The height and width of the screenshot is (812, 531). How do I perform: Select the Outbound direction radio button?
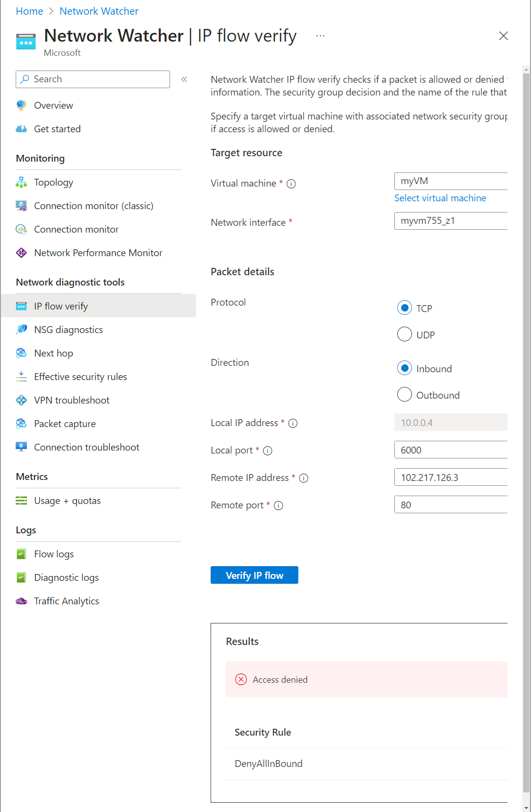pyautogui.click(x=405, y=395)
